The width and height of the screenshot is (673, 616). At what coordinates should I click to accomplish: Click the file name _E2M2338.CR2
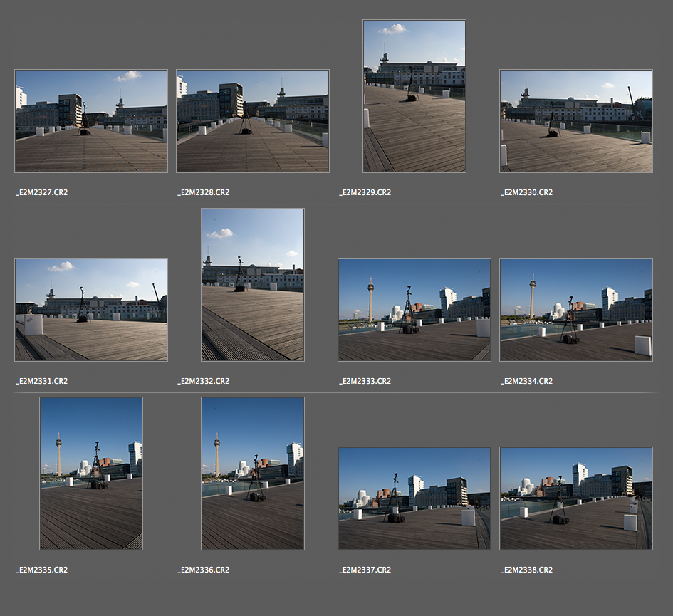point(526,570)
